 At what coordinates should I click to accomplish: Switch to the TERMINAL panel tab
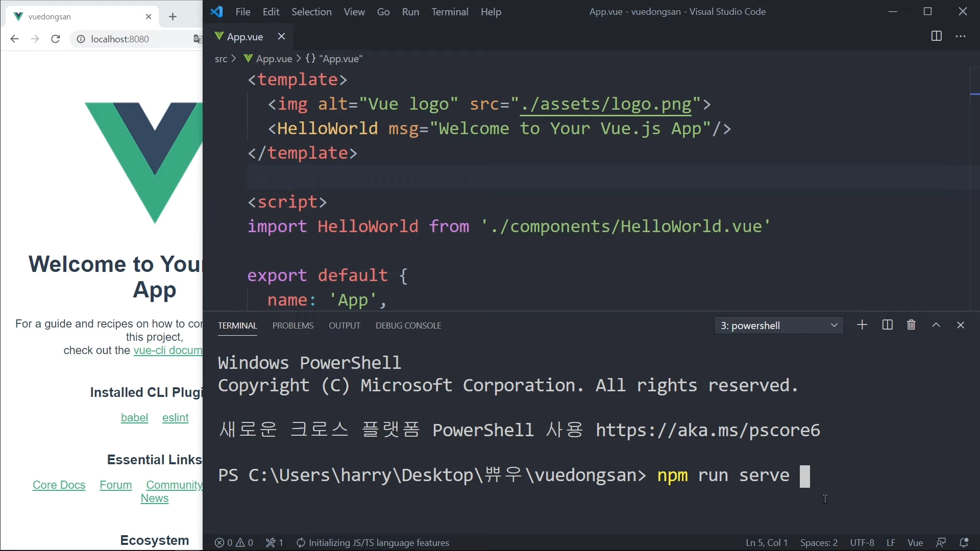pos(237,325)
